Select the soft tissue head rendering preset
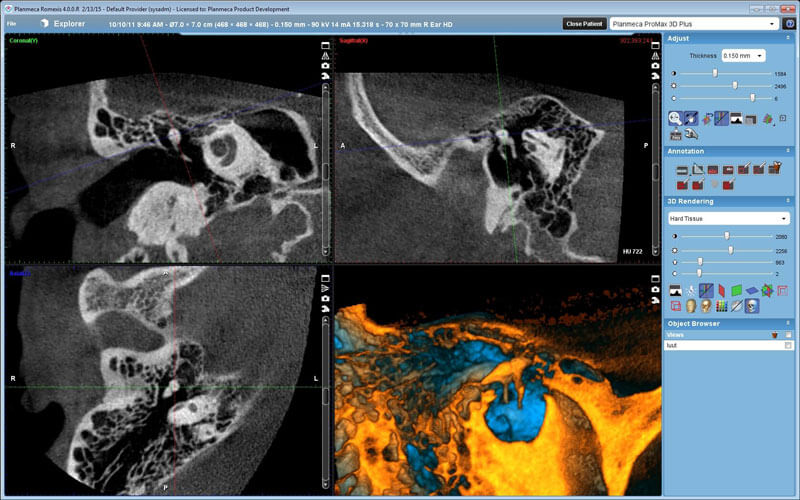The image size is (800, 500). pyautogui.click(x=691, y=306)
